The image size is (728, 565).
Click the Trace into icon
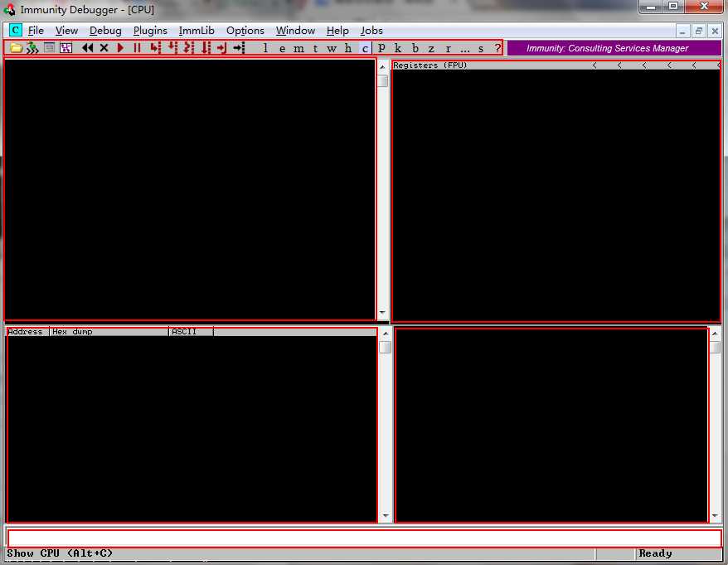[x=188, y=48]
